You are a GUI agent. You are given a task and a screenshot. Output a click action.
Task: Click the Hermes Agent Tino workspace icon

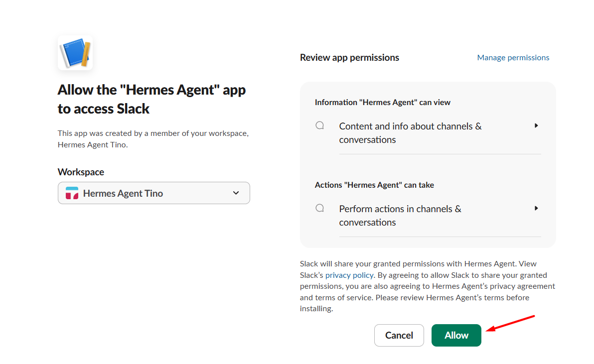[72, 193]
